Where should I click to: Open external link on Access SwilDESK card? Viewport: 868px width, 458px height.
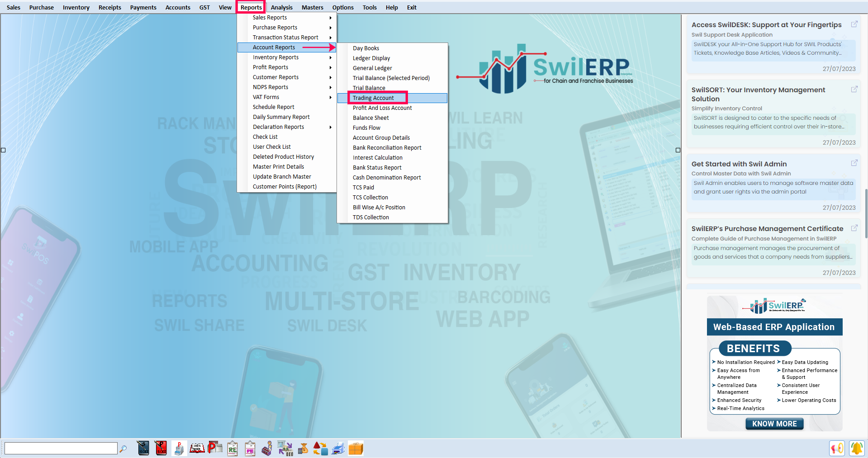point(854,24)
